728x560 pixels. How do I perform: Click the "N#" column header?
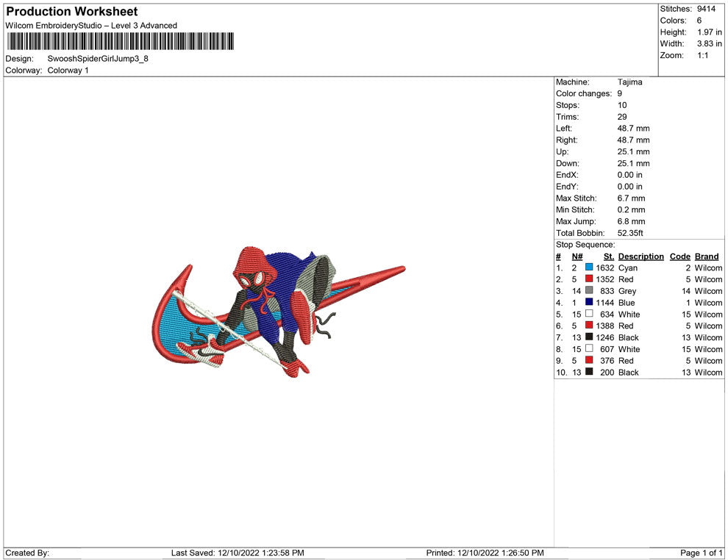pos(577,256)
